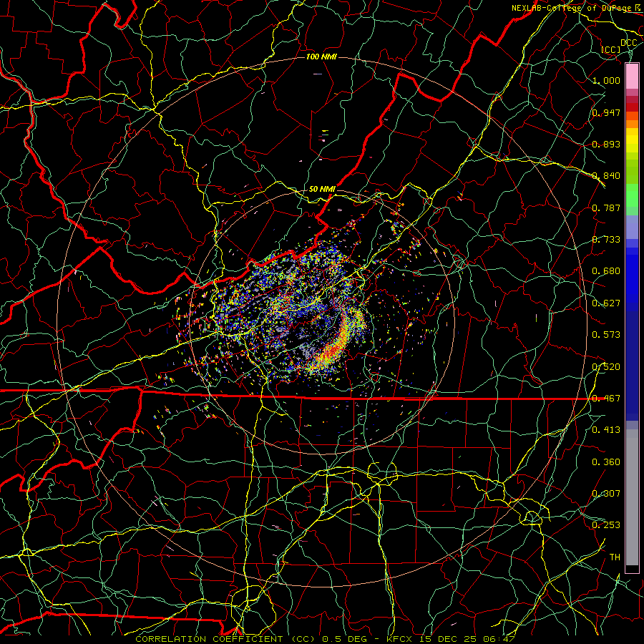The height and width of the screenshot is (644, 644).
Task: Click the TH label at legend bottom
Action: pyautogui.click(x=615, y=557)
